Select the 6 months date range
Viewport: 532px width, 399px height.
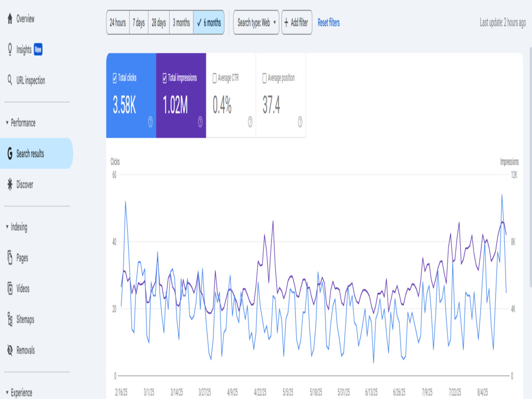coord(209,23)
